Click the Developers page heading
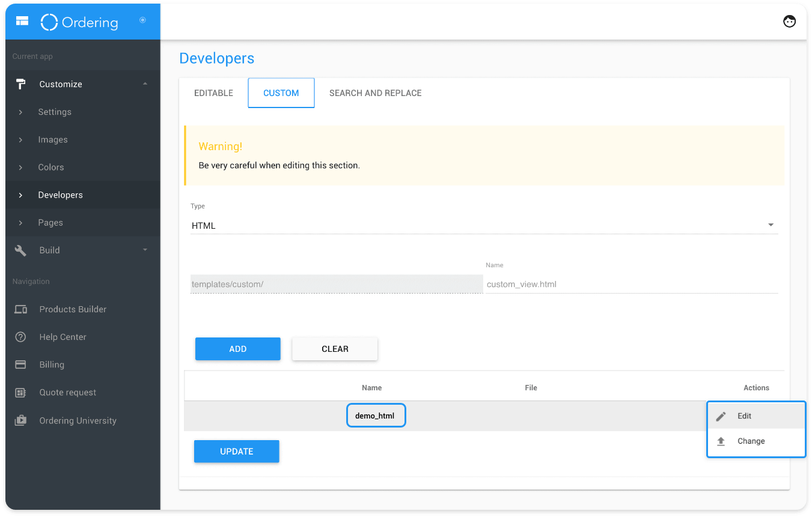Viewport: 812px width, 517px height. 217,58
